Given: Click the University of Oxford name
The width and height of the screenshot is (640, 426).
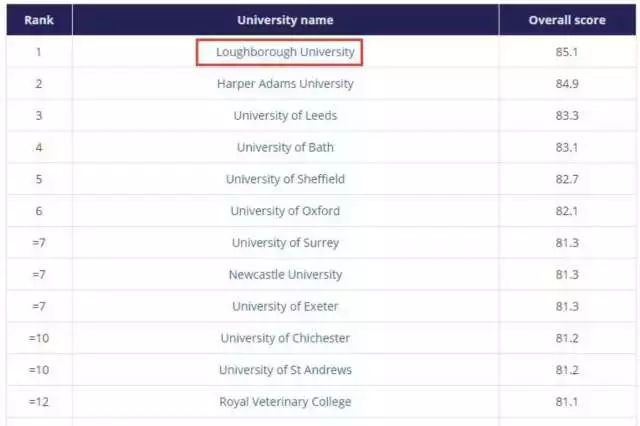Looking at the screenshot, I should tap(285, 211).
